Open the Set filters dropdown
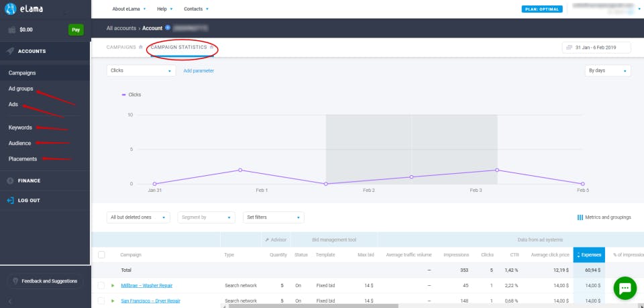The width and height of the screenshot is (644, 308). 273,217
